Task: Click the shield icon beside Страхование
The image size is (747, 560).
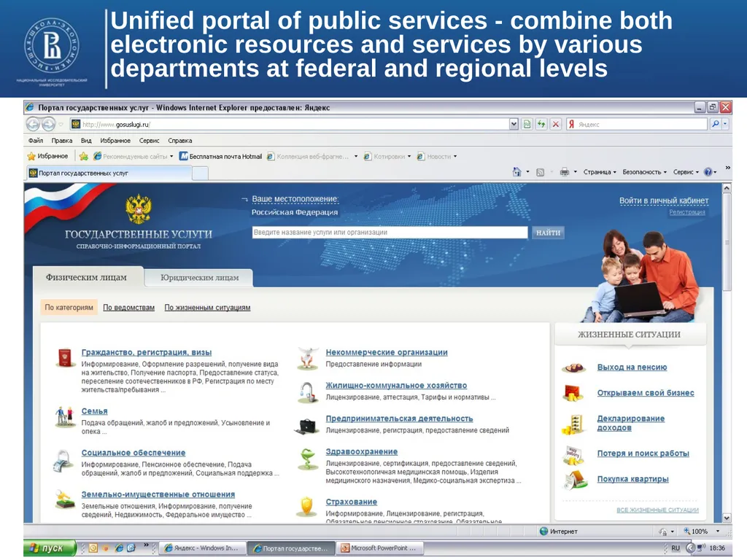Action: [x=307, y=507]
